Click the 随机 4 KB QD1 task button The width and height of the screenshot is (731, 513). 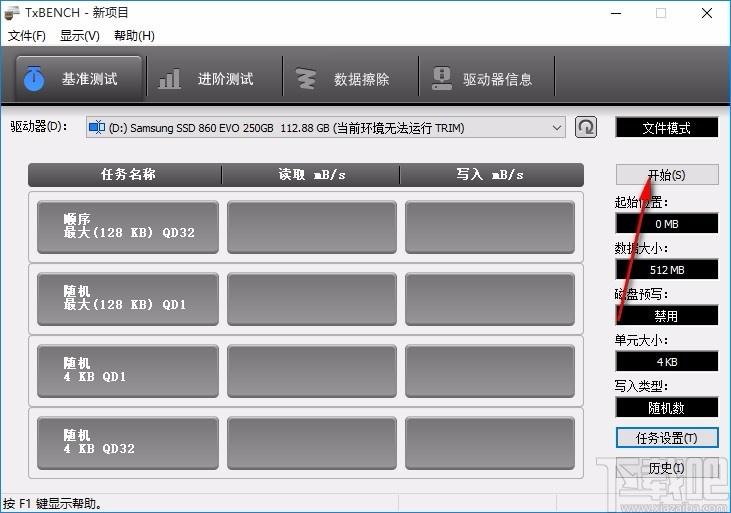coord(128,371)
